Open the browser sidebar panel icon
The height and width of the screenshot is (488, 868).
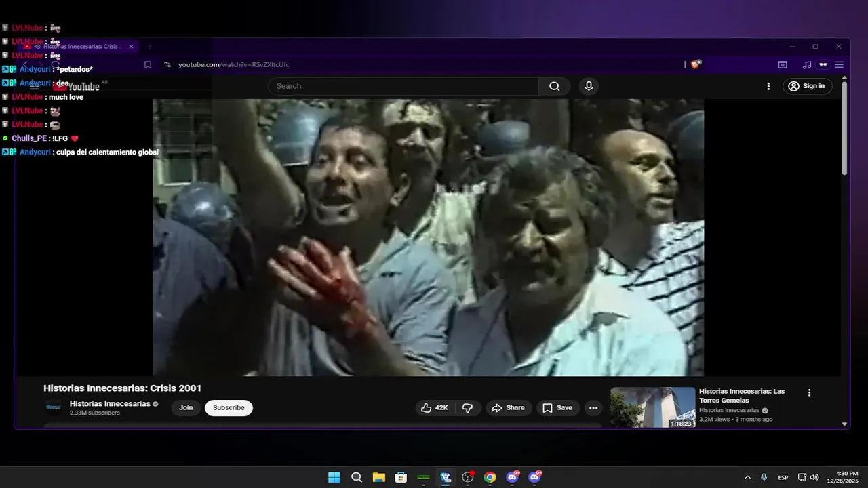pos(783,64)
